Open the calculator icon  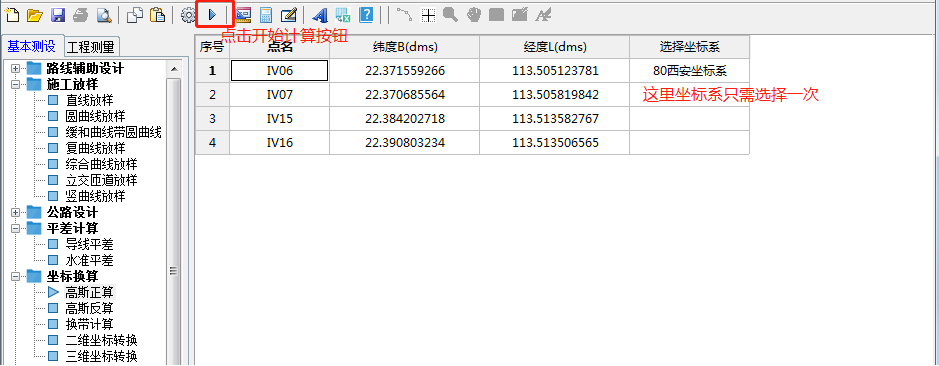coord(266,15)
